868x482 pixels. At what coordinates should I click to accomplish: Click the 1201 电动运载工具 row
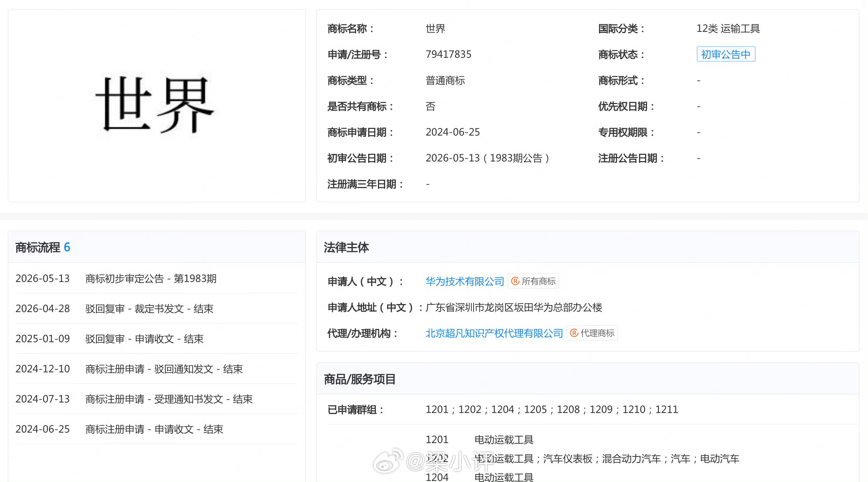(x=479, y=440)
